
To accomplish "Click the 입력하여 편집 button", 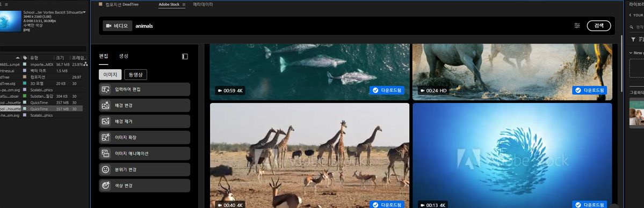I will [x=144, y=89].
